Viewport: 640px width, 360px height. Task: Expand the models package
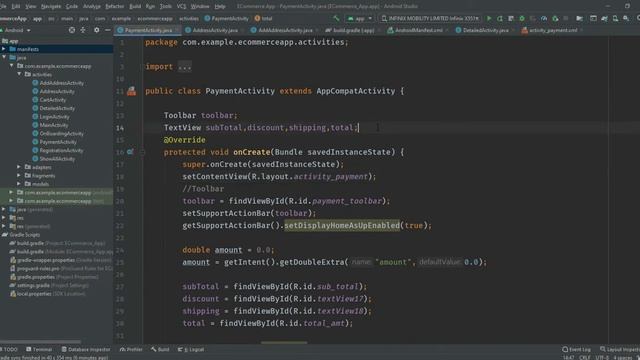[x=19, y=184]
